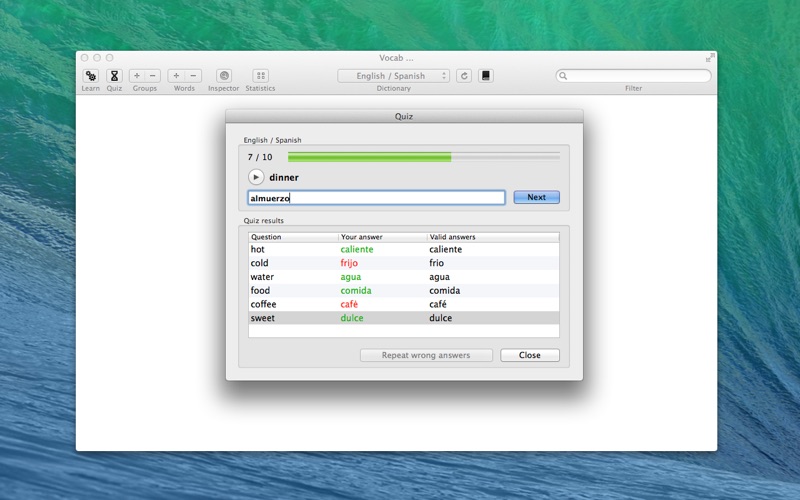The height and width of the screenshot is (500, 800).
Task: Click the Next button in quiz
Action: tap(536, 197)
